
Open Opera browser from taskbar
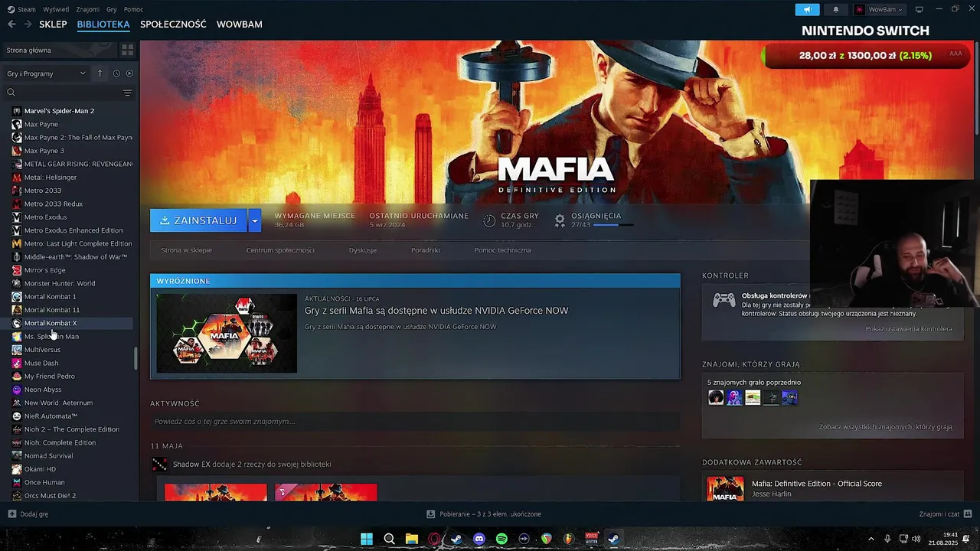(x=434, y=539)
